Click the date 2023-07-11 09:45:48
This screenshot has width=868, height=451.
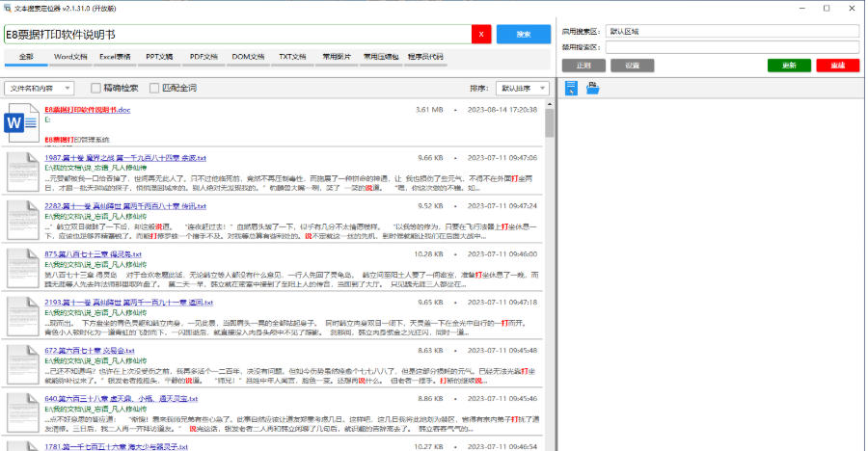pyautogui.click(x=502, y=350)
